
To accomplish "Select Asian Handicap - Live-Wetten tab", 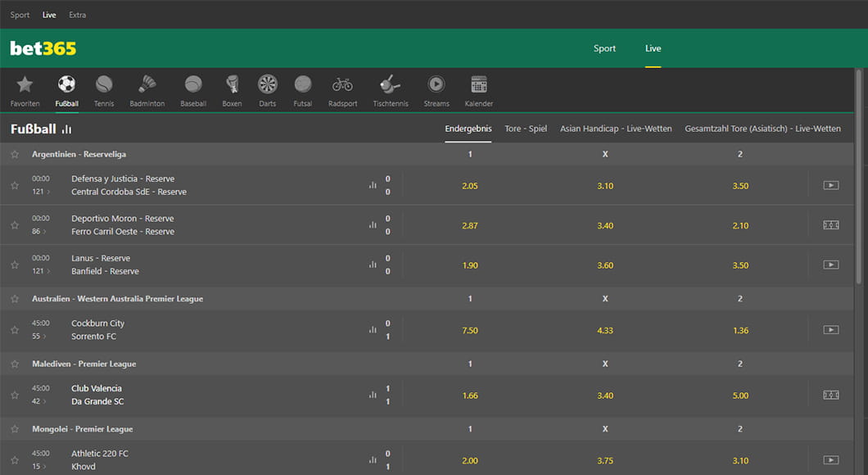I will pos(616,129).
